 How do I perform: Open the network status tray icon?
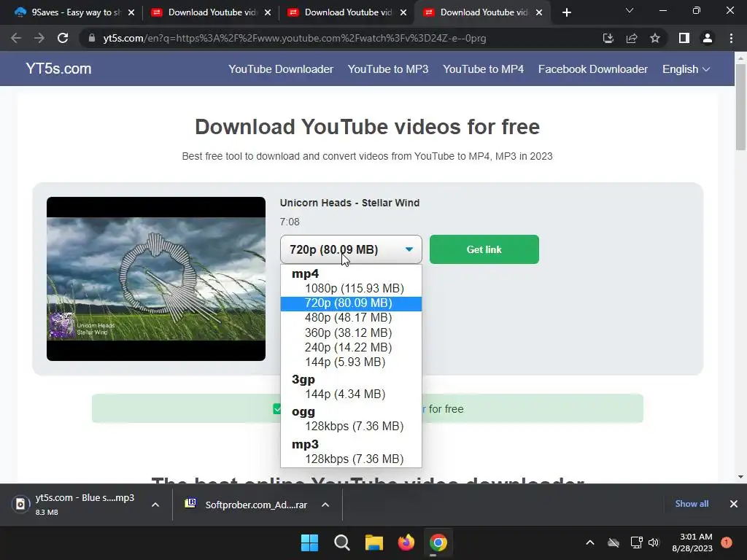[x=636, y=542]
